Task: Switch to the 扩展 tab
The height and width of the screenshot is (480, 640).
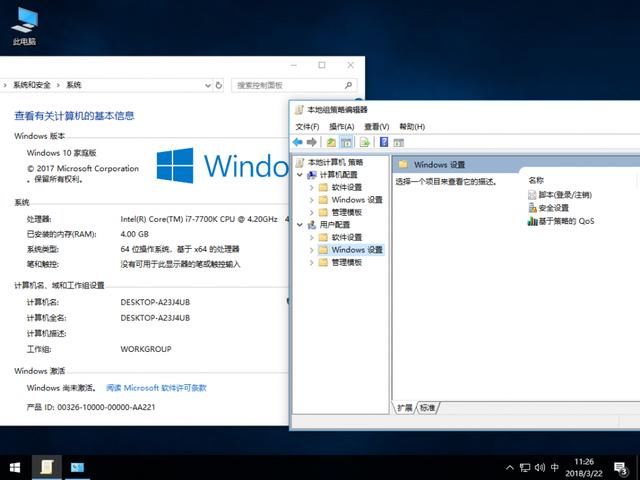Action: click(x=405, y=407)
